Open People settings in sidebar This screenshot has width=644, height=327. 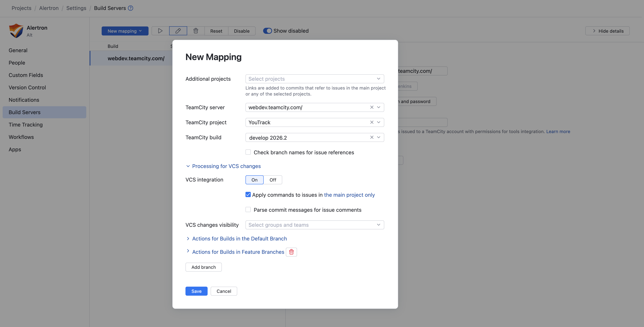17,63
